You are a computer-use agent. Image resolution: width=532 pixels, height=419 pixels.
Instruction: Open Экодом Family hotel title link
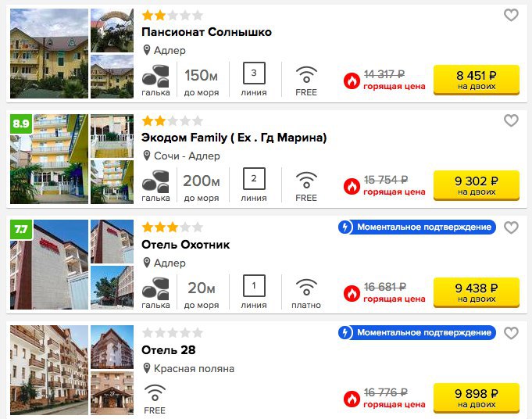click(234, 138)
